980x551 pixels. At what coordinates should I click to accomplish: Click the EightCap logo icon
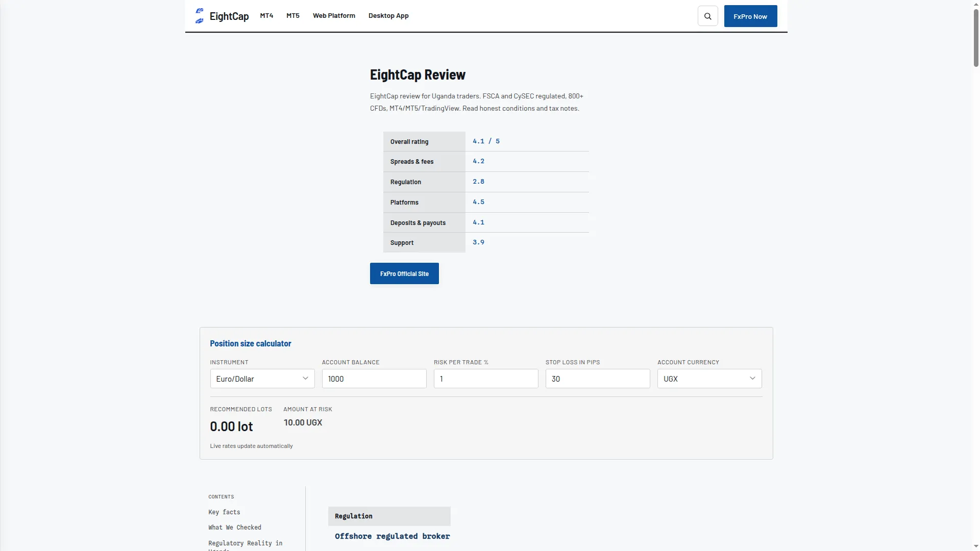[200, 16]
